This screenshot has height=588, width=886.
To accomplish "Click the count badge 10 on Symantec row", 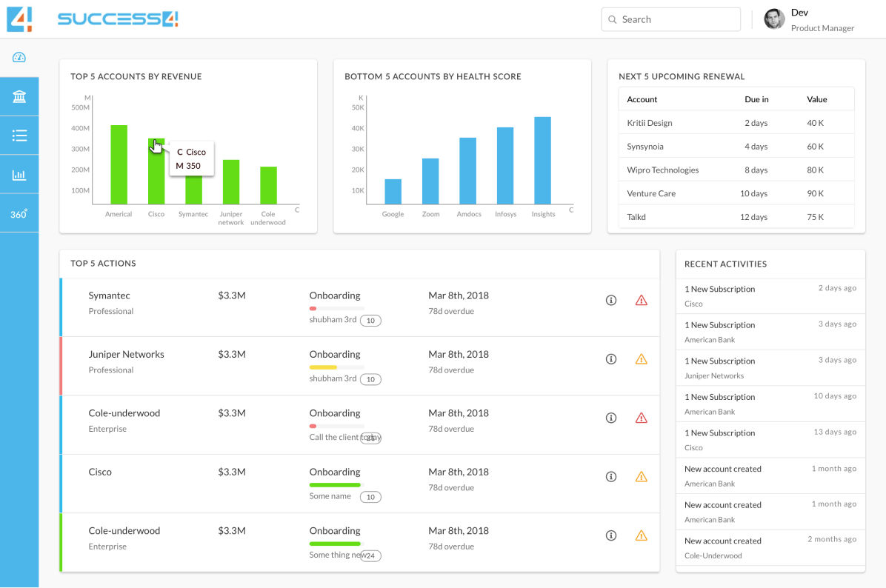I will tap(370, 321).
